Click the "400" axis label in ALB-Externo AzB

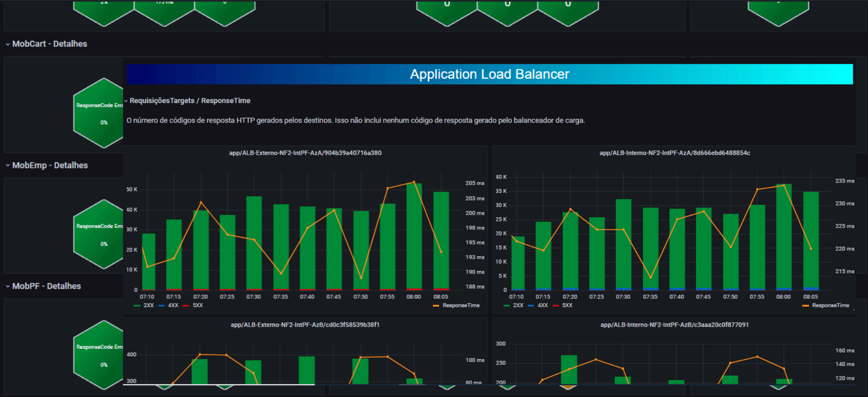(132, 354)
